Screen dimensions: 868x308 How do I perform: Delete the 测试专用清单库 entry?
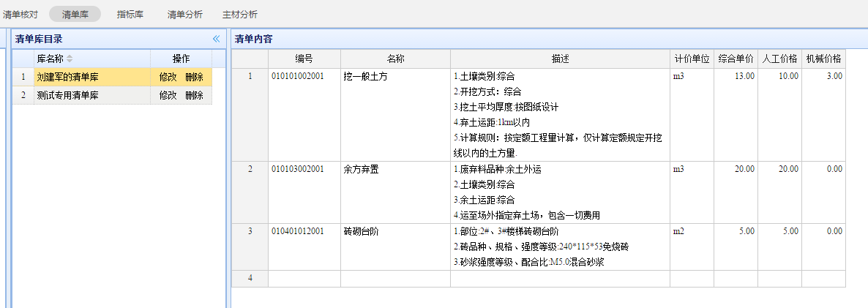pos(194,95)
